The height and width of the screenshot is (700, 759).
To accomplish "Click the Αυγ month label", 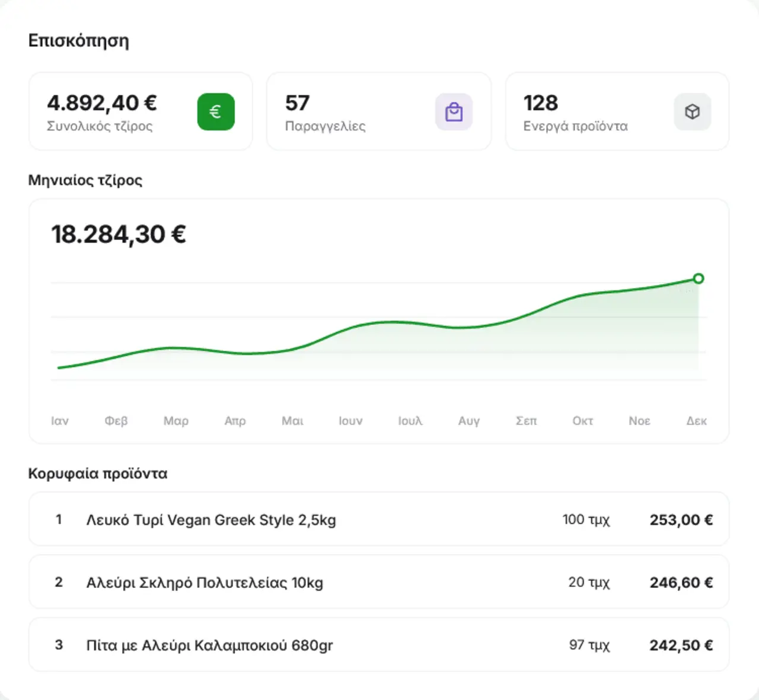I will coord(469,421).
